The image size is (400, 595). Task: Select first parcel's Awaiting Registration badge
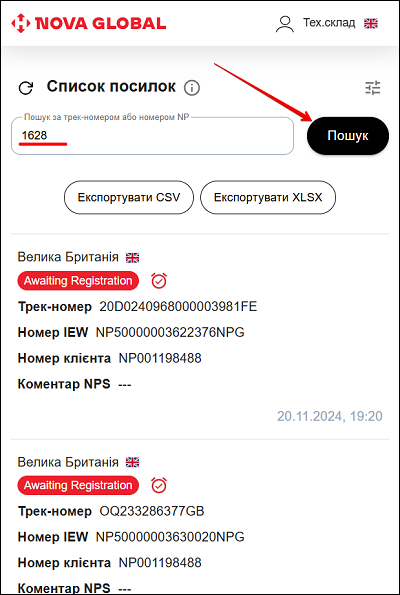pos(78,281)
